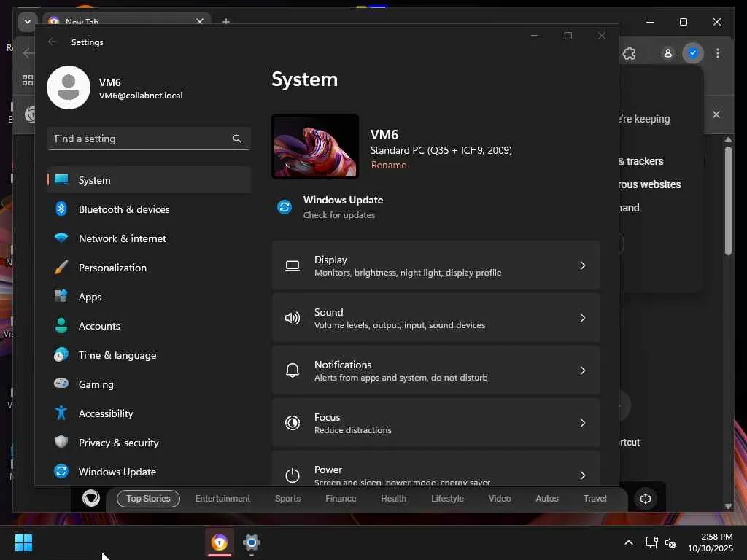747x560 pixels.
Task: Select the Finance tab
Action: click(341, 499)
